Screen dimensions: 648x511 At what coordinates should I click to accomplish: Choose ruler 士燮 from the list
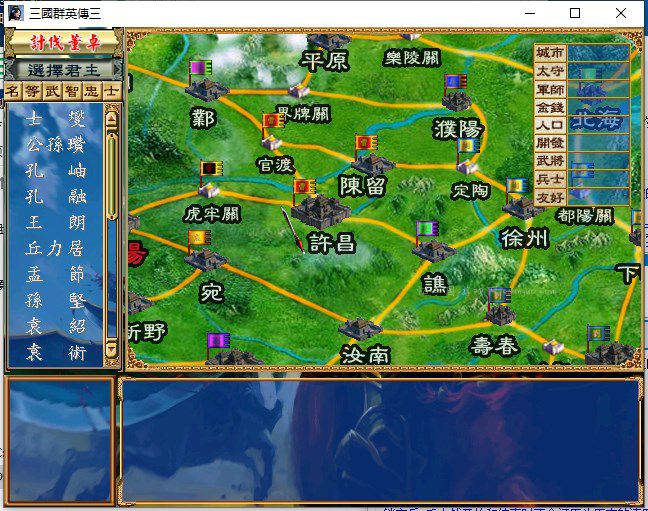click(55, 119)
